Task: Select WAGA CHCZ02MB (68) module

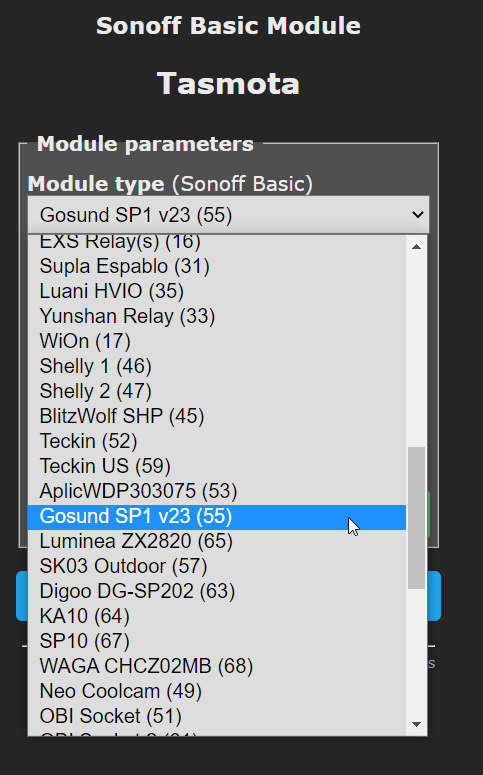Action: tap(217, 666)
